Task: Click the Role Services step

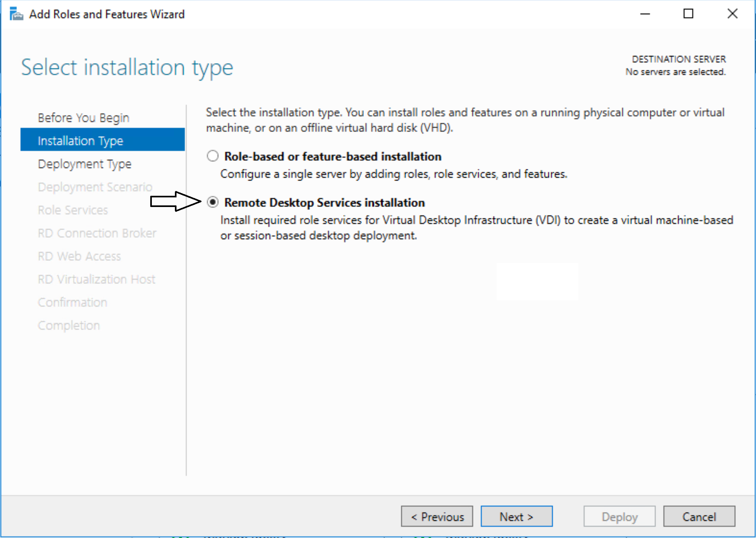Action: [x=73, y=211]
